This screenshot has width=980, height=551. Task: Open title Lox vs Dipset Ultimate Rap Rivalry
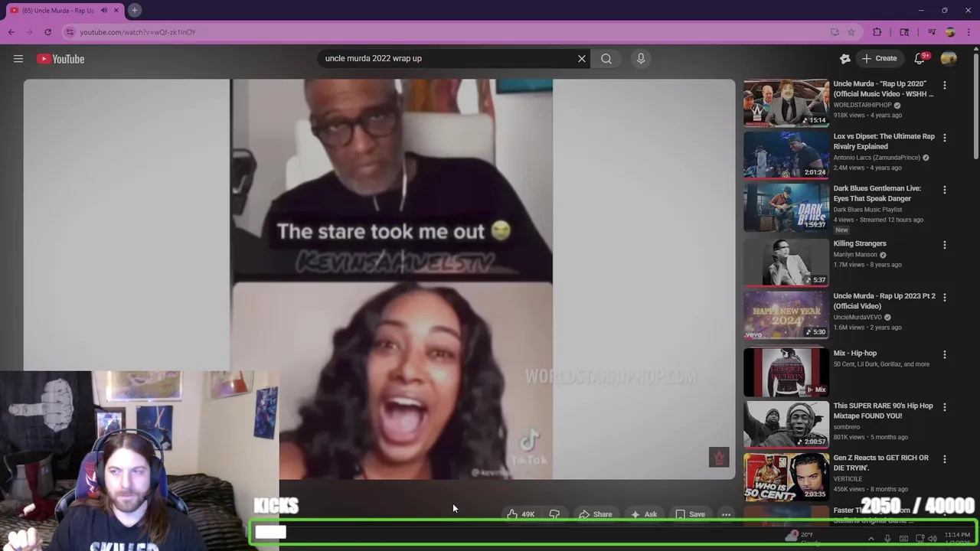point(884,141)
